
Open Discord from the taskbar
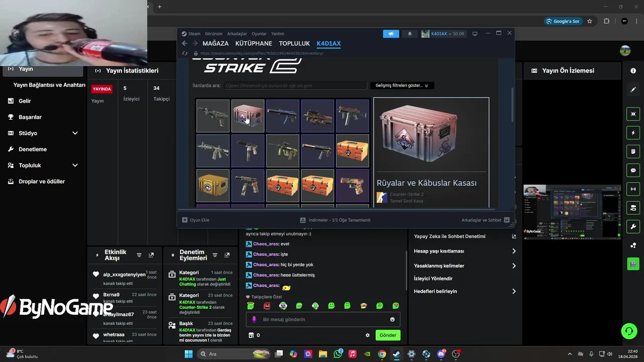tap(441, 354)
